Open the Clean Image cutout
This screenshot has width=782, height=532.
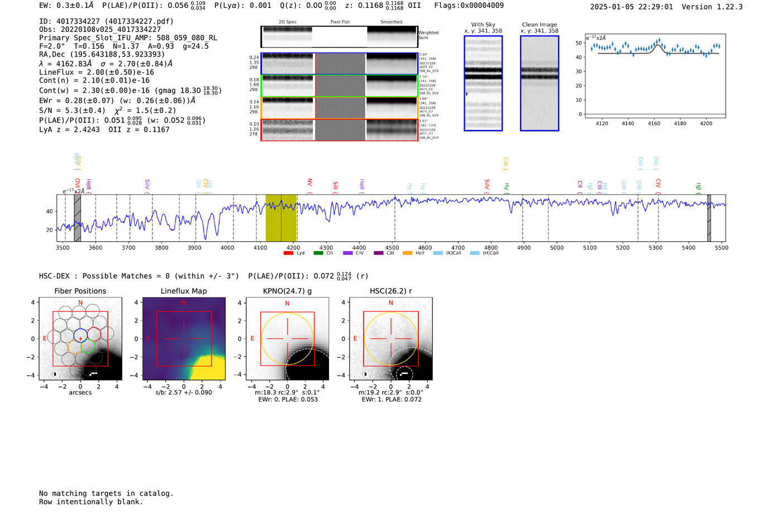coord(539,83)
